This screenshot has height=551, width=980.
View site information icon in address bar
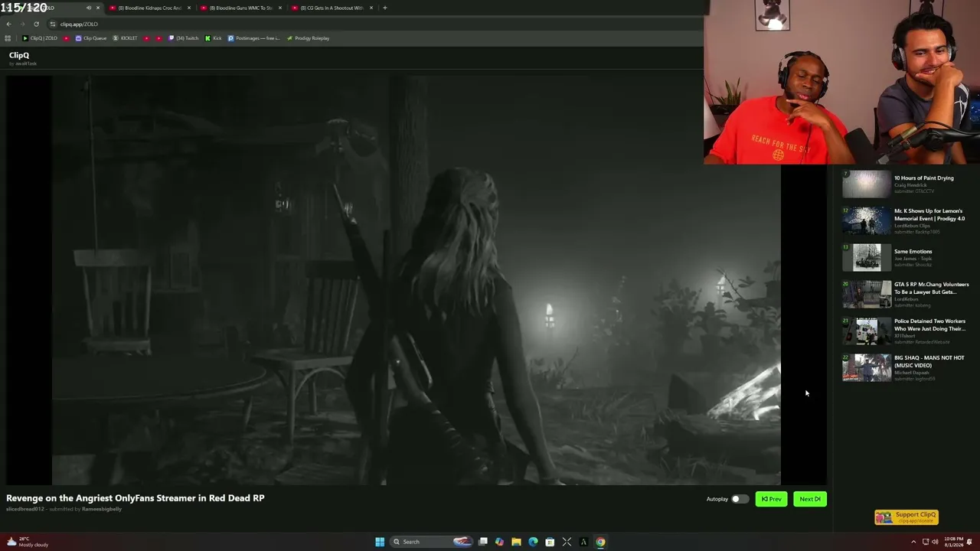point(53,24)
